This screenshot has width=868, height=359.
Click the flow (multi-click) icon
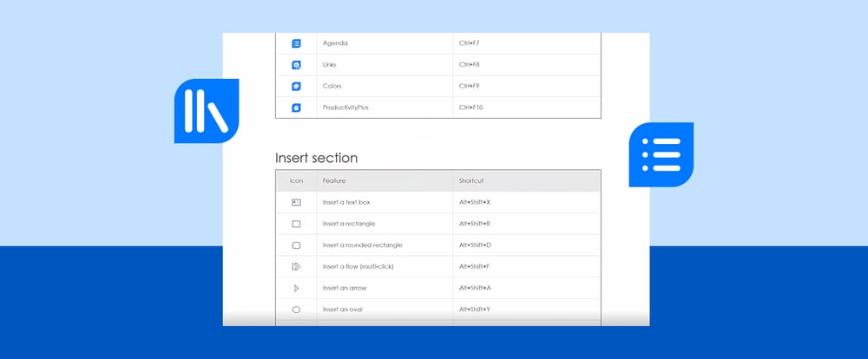click(x=296, y=266)
